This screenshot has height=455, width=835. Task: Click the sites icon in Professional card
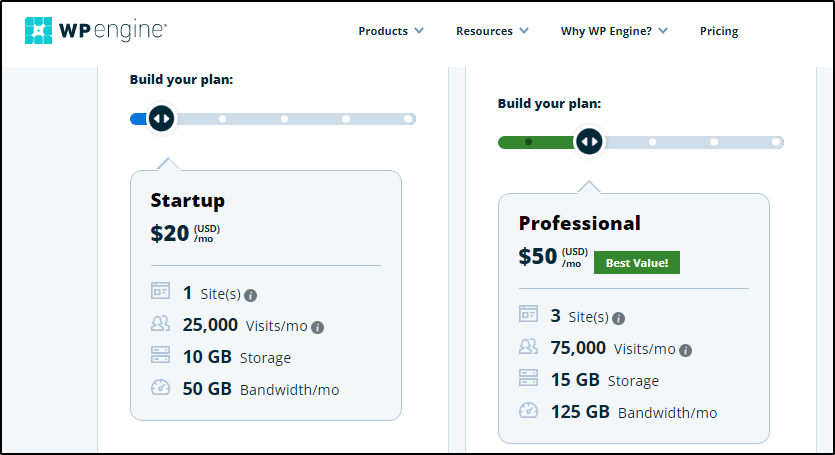tap(528, 314)
